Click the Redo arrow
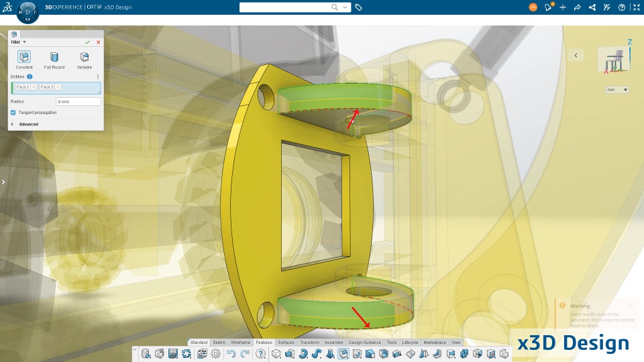The image size is (644, 362). click(246, 354)
